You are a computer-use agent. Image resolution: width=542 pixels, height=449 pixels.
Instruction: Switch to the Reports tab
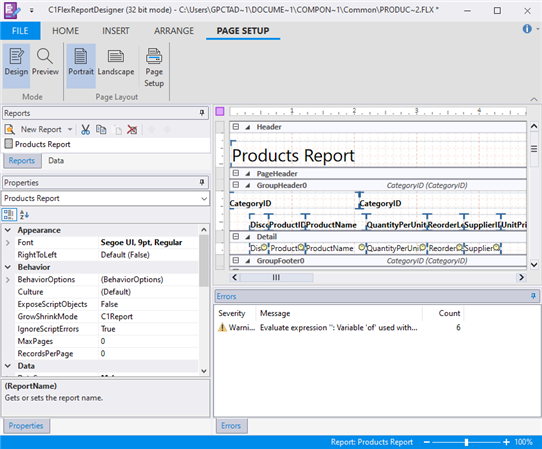pos(22,161)
